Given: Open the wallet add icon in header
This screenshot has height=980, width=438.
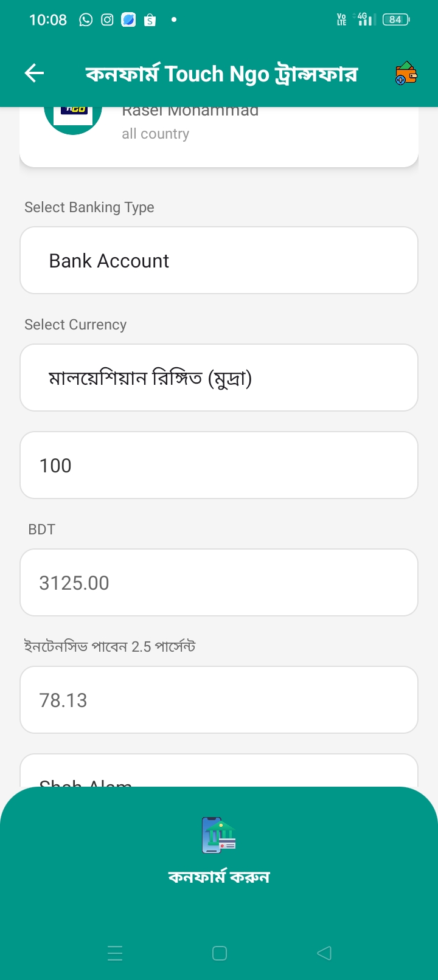Looking at the screenshot, I should (x=406, y=74).
